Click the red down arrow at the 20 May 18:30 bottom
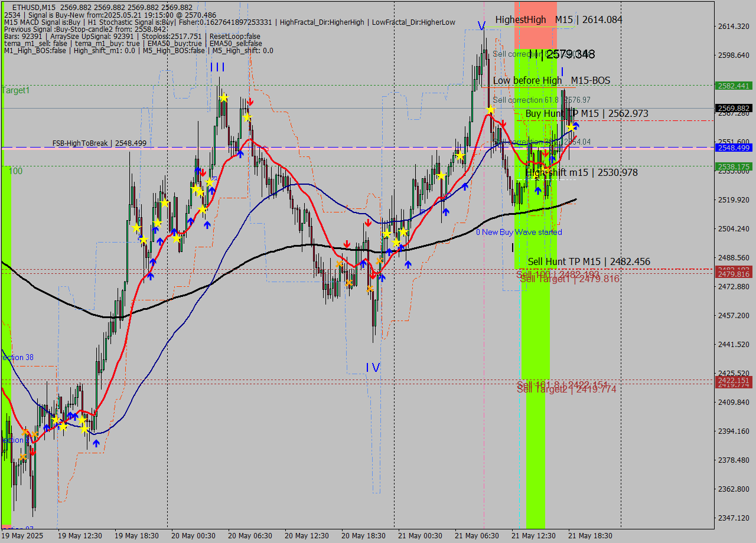 [x=372, y=275]
